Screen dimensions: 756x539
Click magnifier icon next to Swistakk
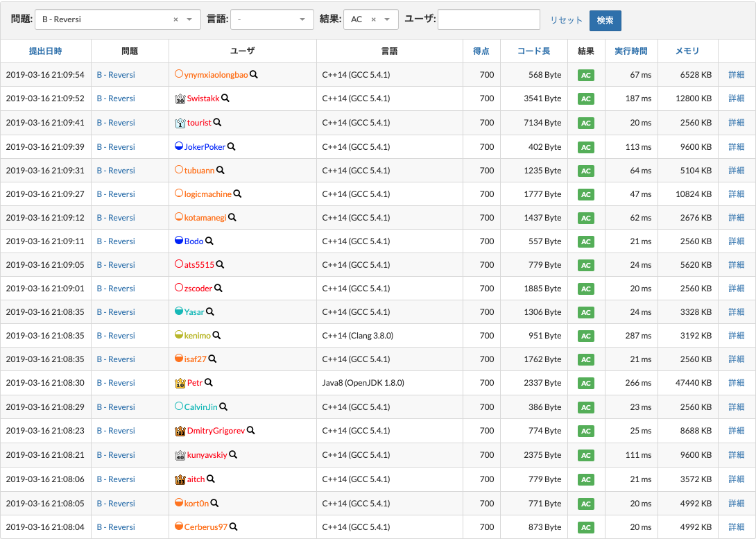(225, 99)
